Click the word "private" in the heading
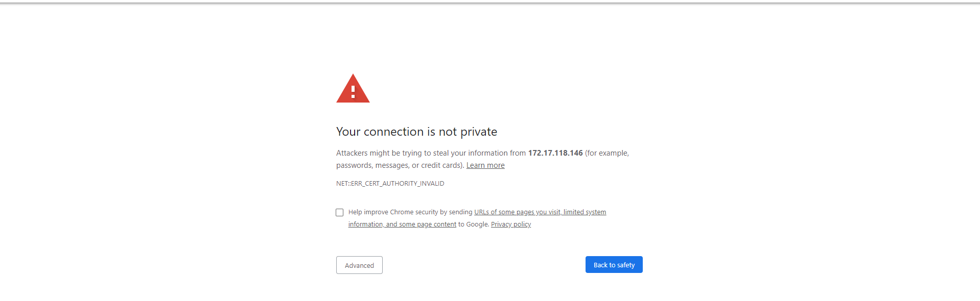The width and height of the screenshot is (980, 301). click(478, 132)
